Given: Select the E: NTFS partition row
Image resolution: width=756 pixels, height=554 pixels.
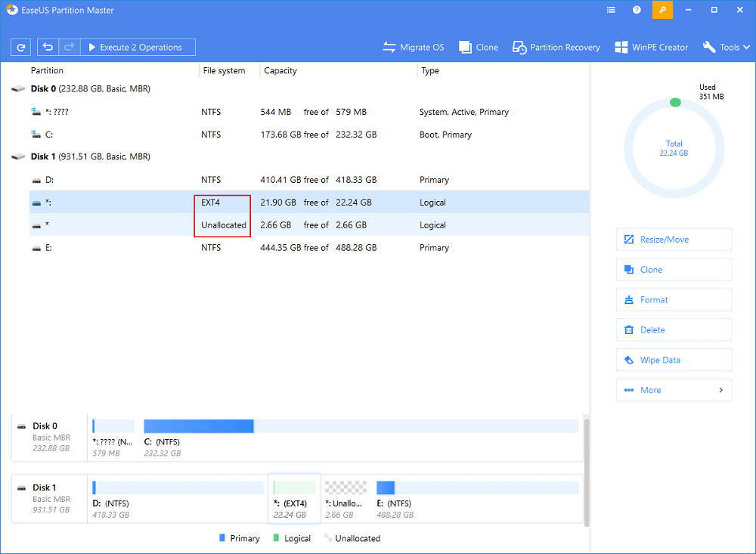Looking at the screenshot, I should pos(302,248).
